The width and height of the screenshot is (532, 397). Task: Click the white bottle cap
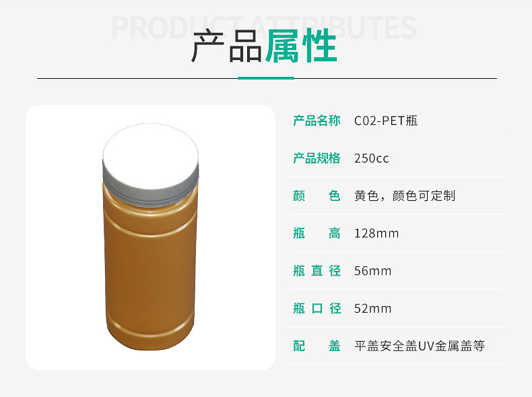coord(150,164)
